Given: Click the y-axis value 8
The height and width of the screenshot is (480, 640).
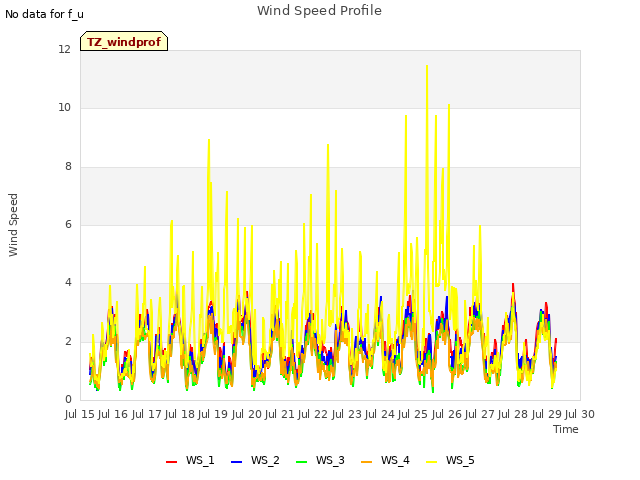Looking at the screenshot, I should tap(68, 167).
